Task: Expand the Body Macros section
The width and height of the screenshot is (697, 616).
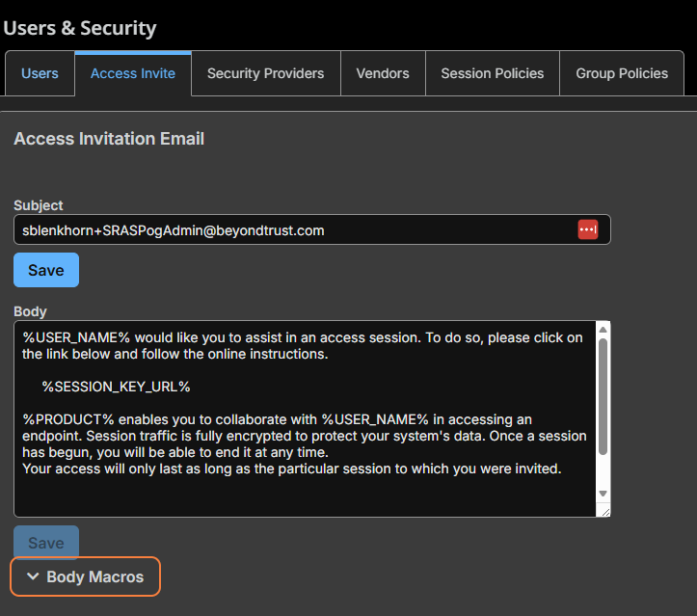Action: 86,576
